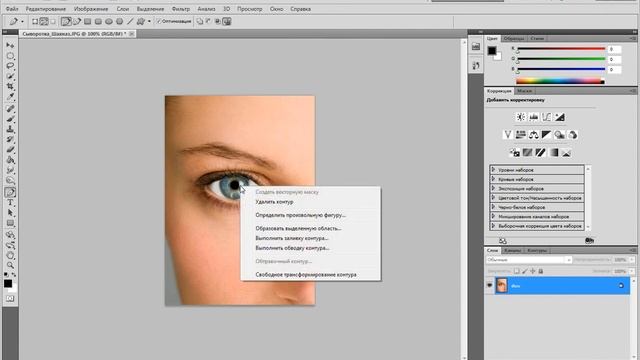The image size is (640, 360).
Task: Switch to the Образцы tab
Action: (513, 38)
